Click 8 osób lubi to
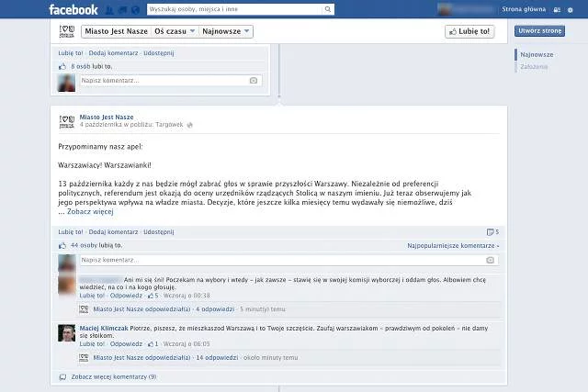Screen dimensions: 588x392 [x=92, y=66]
